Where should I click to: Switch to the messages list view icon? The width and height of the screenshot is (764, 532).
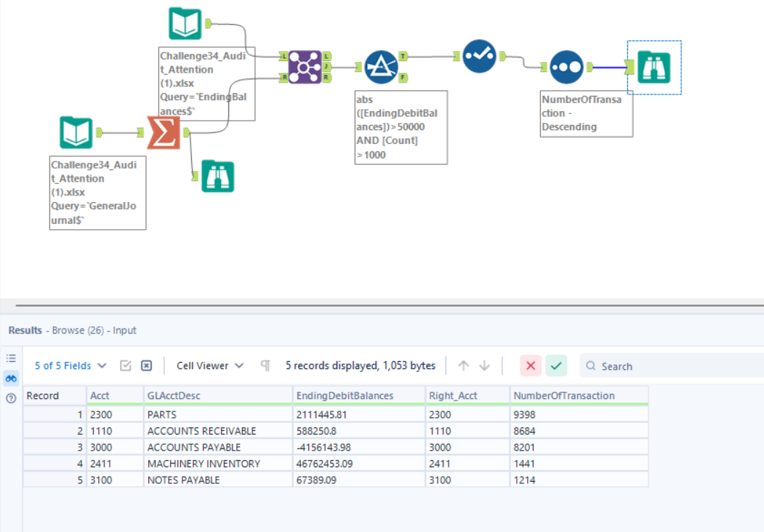(11, 358)
